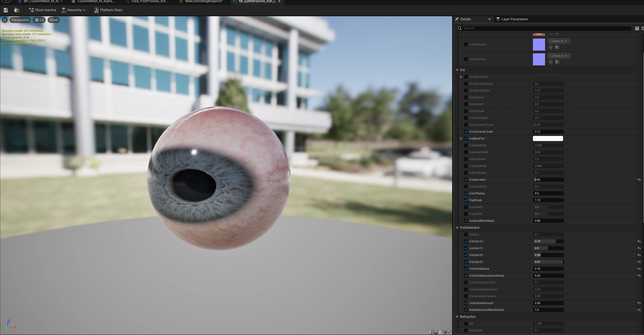The image size is (644, 335).
Task: Expand the IrisBleedTint color channels
Action: [x=461, y=139]
